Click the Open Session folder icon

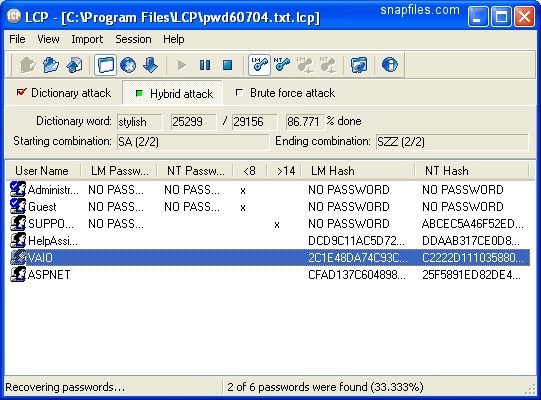tap(51, 65)
